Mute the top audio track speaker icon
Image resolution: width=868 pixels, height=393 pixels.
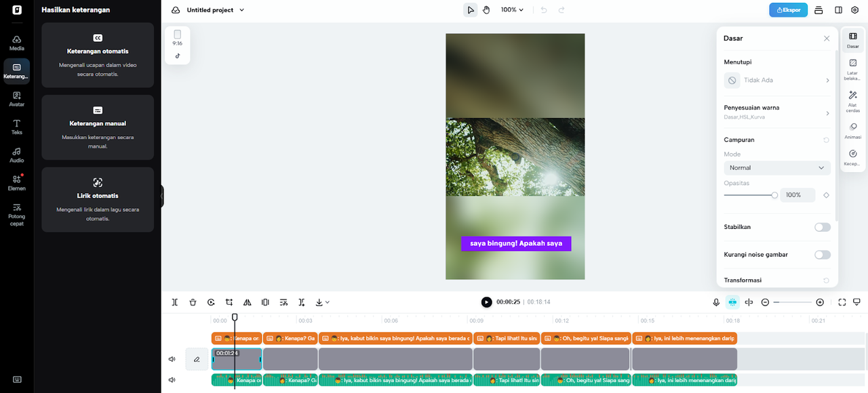(172, 358)
